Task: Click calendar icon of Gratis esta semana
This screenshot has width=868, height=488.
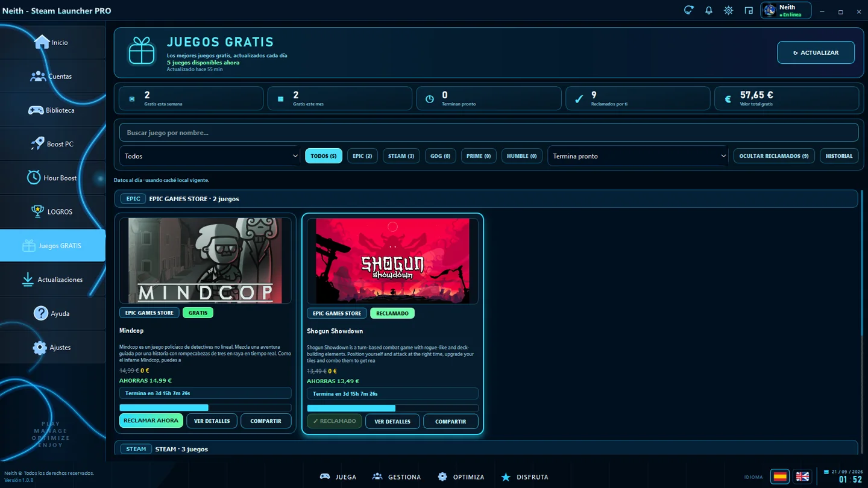Action: [x=132, y=99]
